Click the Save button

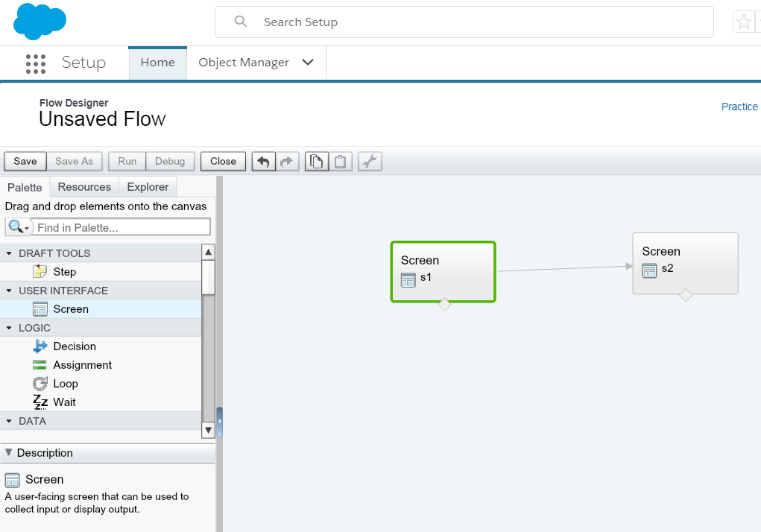click(25, 162)
